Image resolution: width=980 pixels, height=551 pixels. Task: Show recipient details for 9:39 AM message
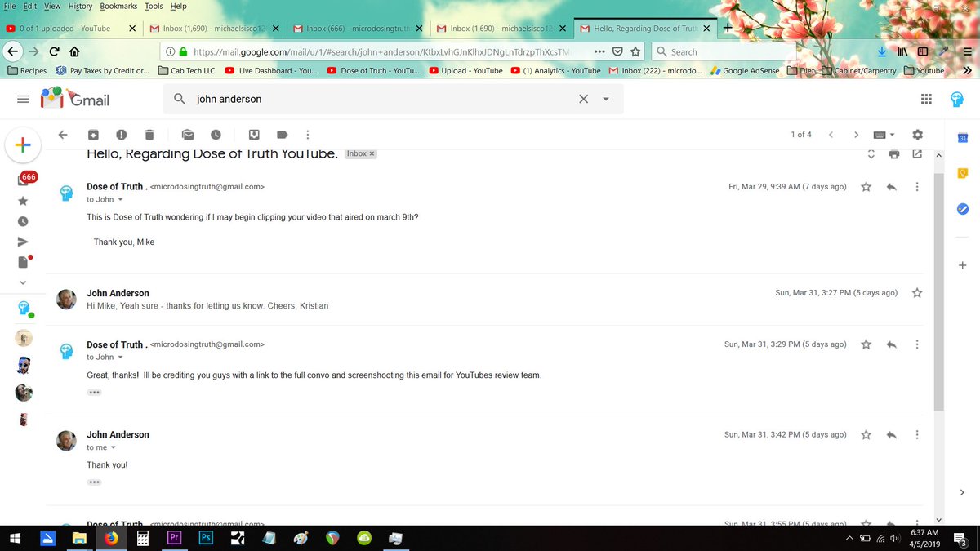click(121, 199)
